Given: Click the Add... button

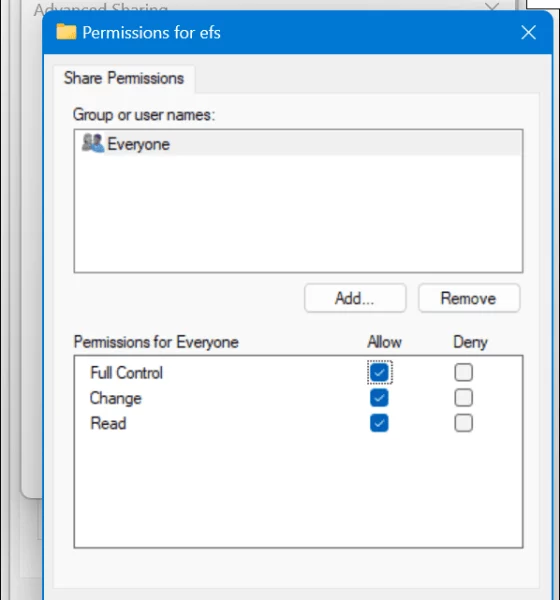Looking at the screenshot, I should coord(355,298).
